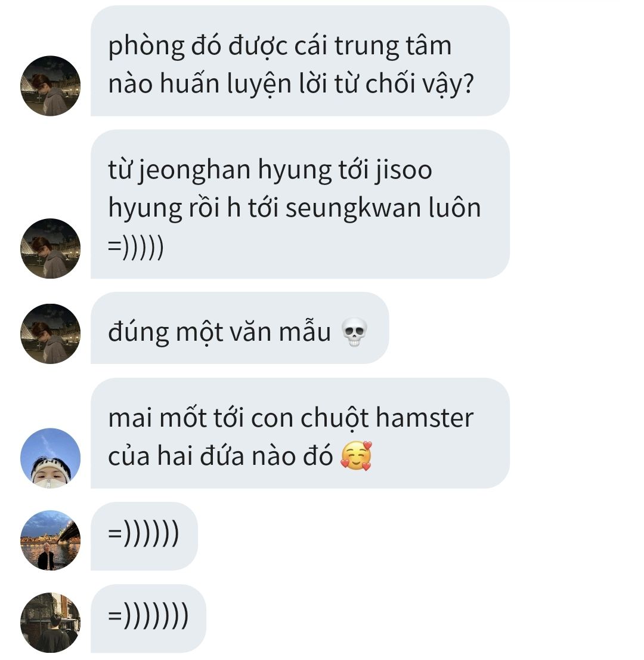Open avatar beside the "từ jeonghan hyung" message
This screenshot has height=660, width=644.
51,248
